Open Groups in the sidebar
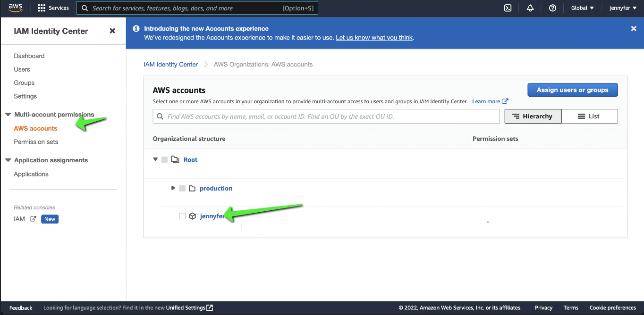The height and width of the screenshot is (315, 644). (24, 83)
